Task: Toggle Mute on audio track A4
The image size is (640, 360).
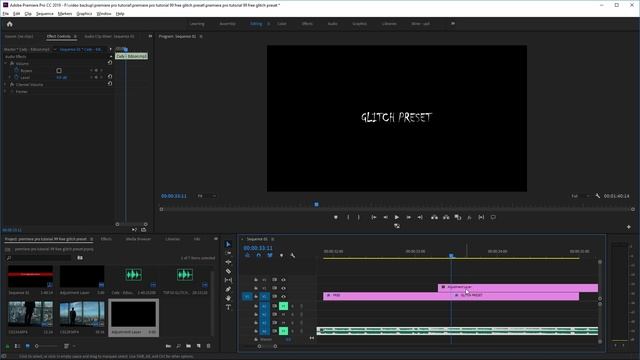Action: pyautogui.click(x=283, y=331)
